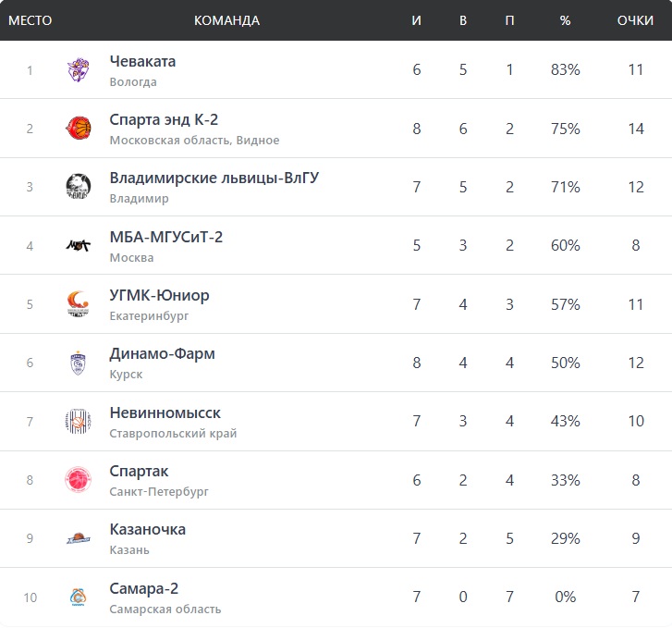This screenshot has height=628, width=672.
Task: Open the Динамо-Фарм team link
Action: coord(162,353)
